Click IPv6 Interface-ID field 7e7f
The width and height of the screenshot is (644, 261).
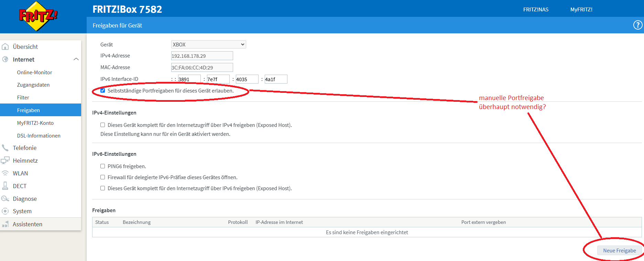pos(218,79)
